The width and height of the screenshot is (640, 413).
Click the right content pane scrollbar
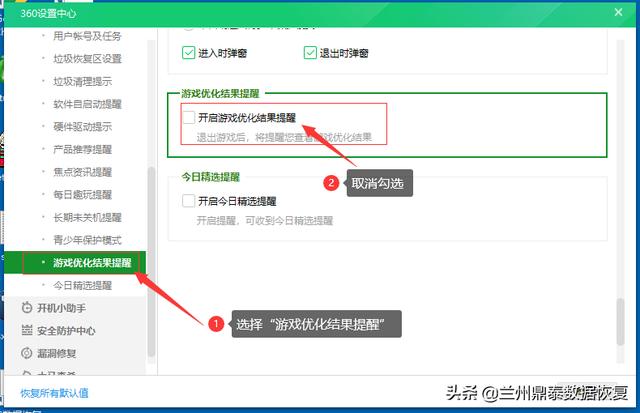click(619, 320)
